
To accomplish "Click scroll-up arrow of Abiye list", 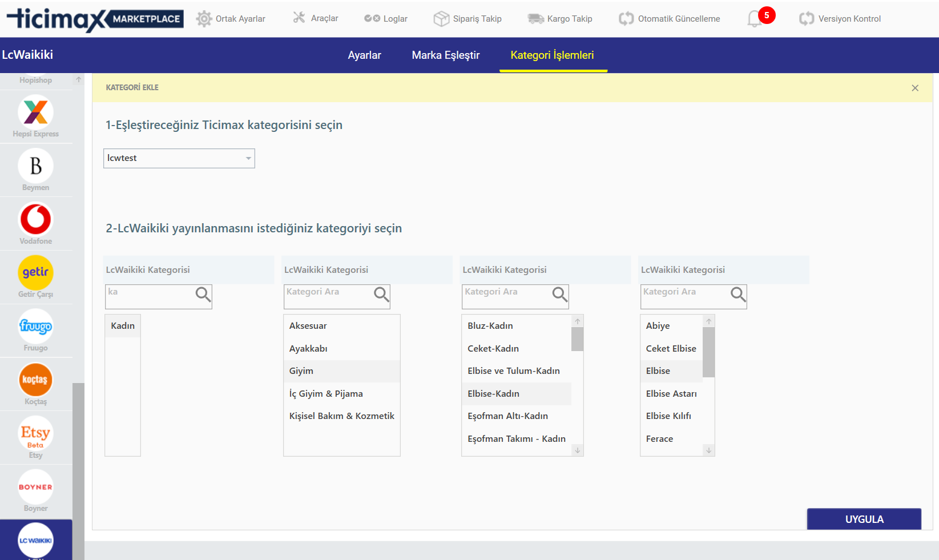I will pos(709,321).
